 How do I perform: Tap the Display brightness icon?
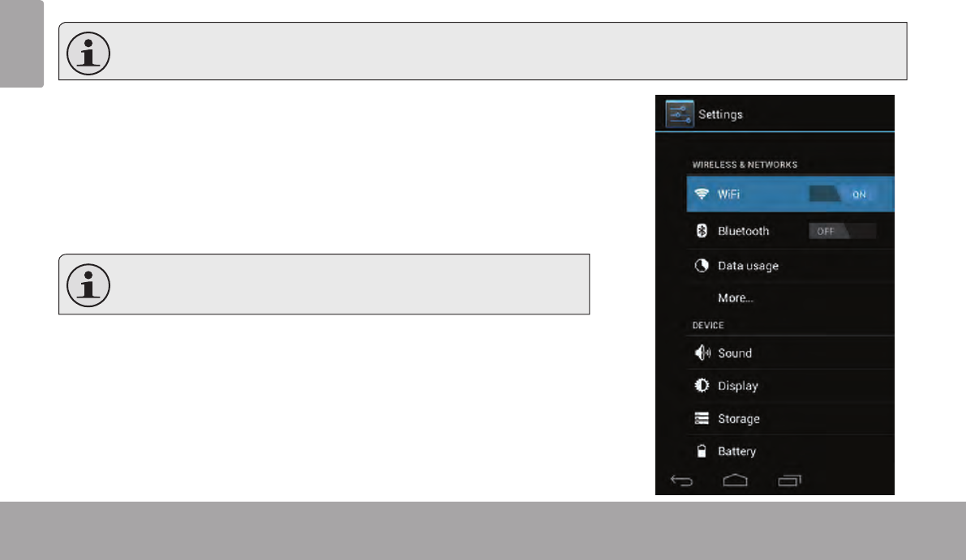point(701,385)
